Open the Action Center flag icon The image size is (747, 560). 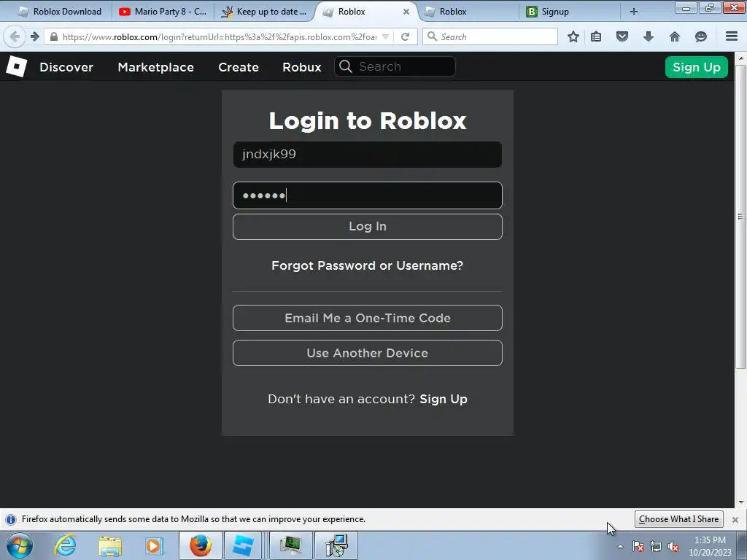point(638,547)
